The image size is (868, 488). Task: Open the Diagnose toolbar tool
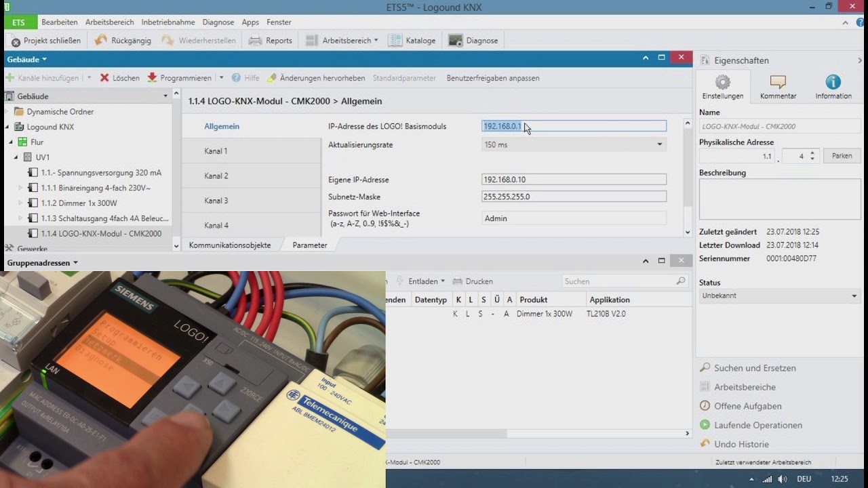point(473,41)
